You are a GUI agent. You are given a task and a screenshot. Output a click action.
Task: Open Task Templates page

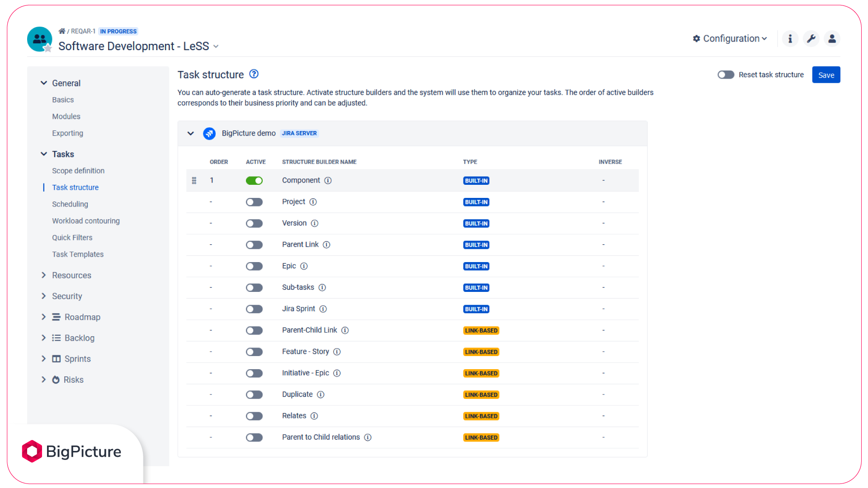coord(78,254)
